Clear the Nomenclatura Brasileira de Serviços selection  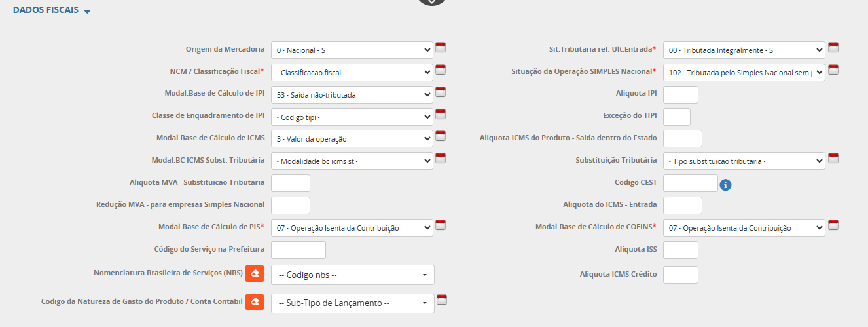(255, 273)
